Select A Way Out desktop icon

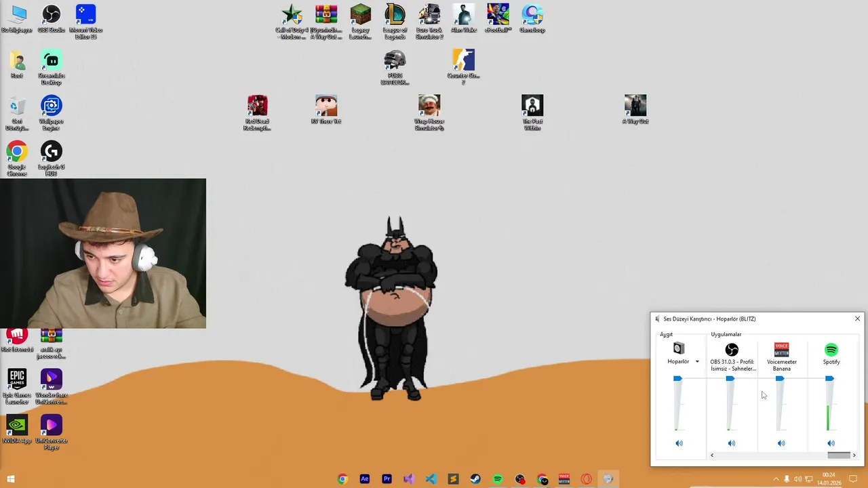pos(635,110)
